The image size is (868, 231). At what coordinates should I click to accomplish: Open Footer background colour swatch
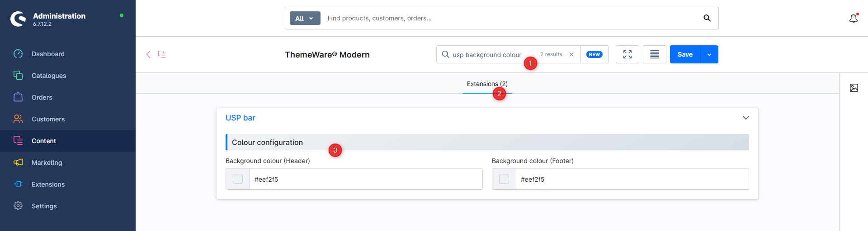[504, 179]
